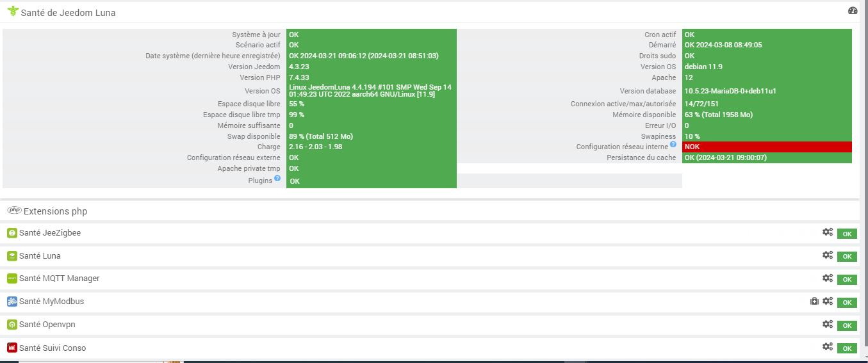This screenshot has height=363, width=868.
Task: Click the Erreur I/O label
Action: point(660,125)
